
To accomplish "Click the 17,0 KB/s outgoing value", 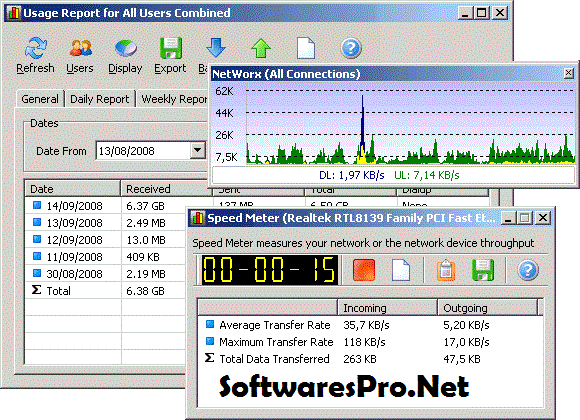I will [x=466, y=342].
